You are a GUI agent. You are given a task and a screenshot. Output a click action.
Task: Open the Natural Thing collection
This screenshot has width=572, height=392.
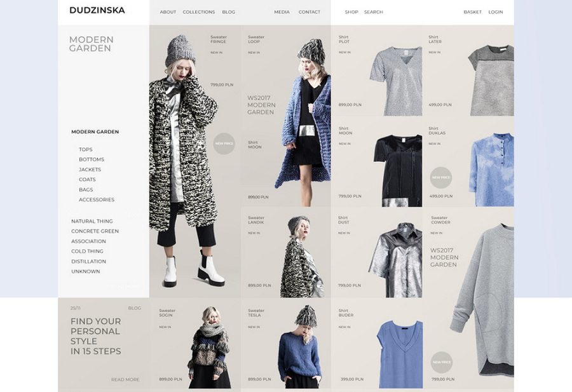[92, 221]
